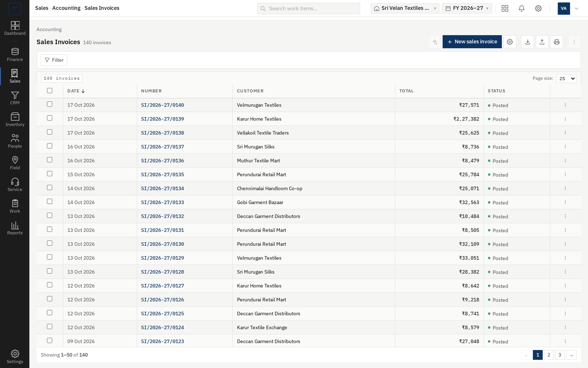
Task: Open Work module
Action: [x=15, y=206]
